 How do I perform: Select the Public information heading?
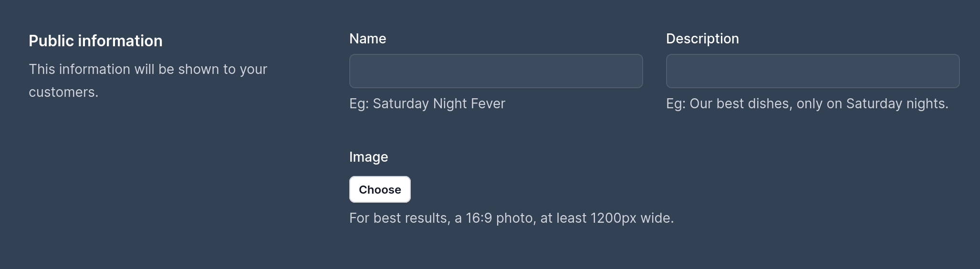tap(95, 41)
